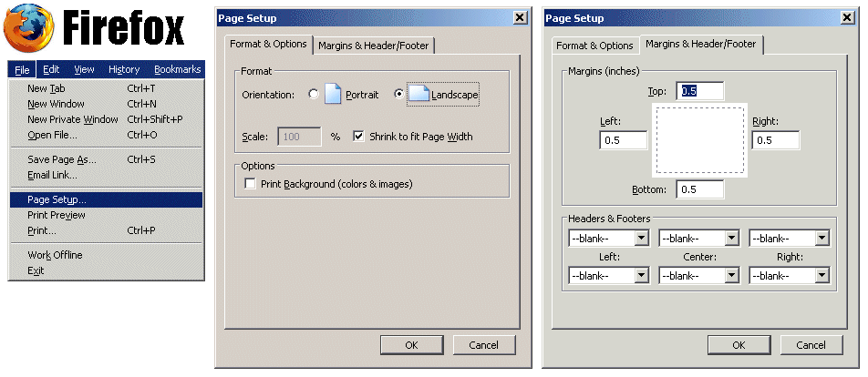
Task: Click the Top margin input field
Action: [699, 91]
